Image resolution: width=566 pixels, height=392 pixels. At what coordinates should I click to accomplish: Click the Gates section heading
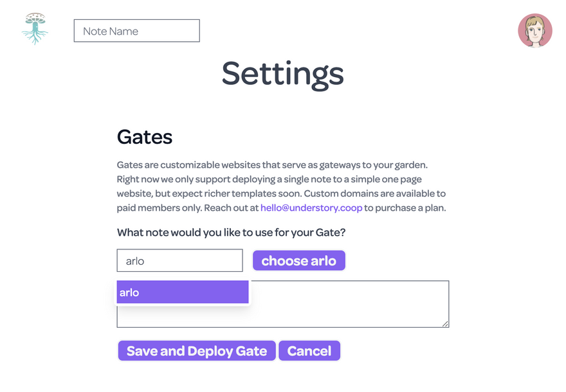point(145,137)
